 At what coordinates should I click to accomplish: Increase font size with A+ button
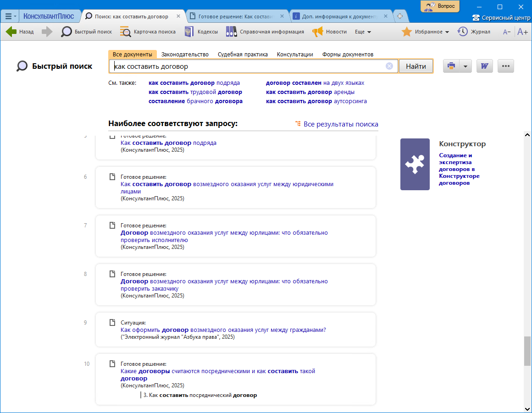(x=522, y=32)
